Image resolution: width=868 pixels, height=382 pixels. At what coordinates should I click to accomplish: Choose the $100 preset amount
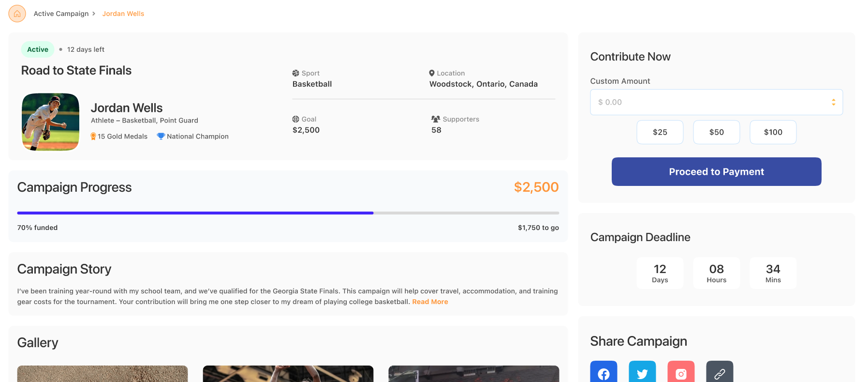(x=773, y=132)
